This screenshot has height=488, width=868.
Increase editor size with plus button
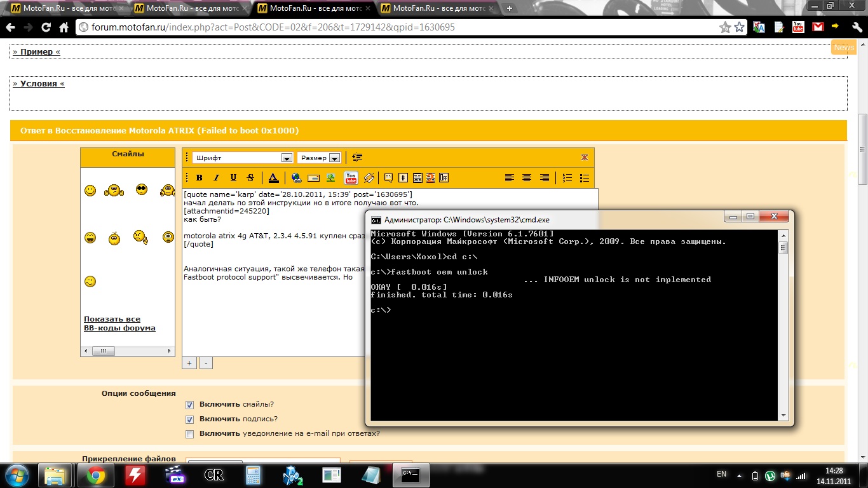(x=189, y=363)
